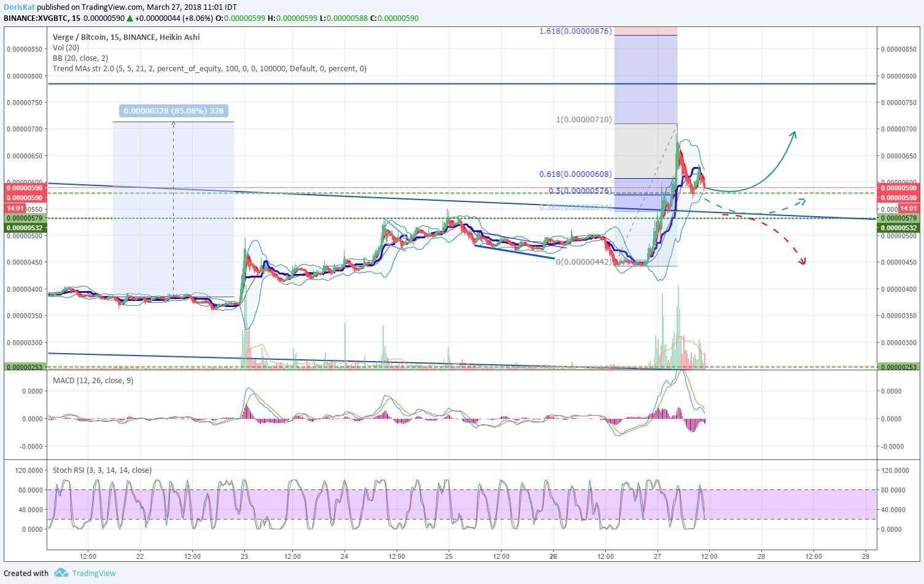The height and width of the screenshot is (584, 924).
Task: Click the '+0.00000044 (+8.06%)' change value
Action: click(174, 18)
